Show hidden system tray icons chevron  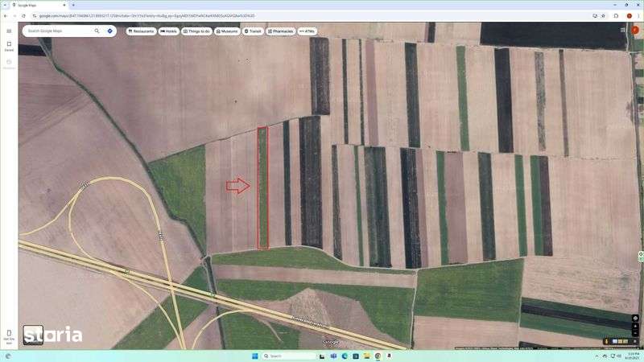(x=597, y=356)
